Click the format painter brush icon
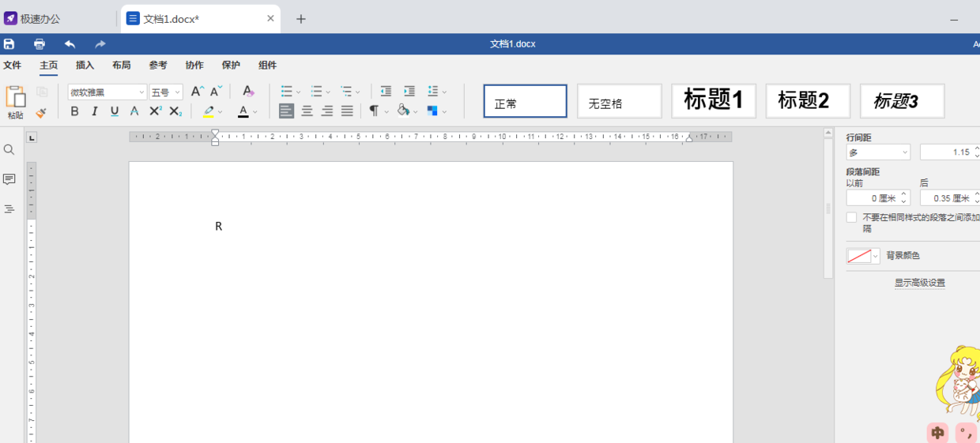This screenshot has width=980, height=443. [41, 113]
